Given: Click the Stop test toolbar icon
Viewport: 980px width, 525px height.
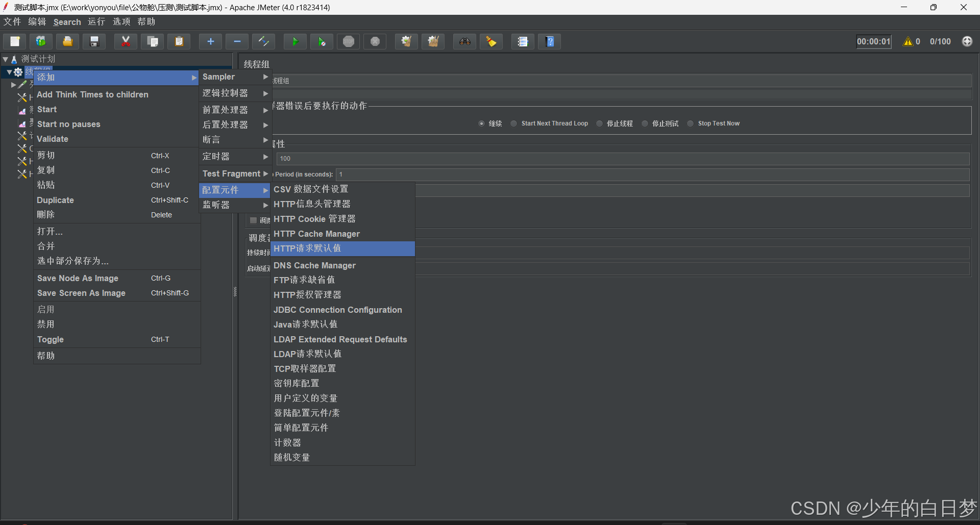Looking at the screenshot, I should pos(349,41).
